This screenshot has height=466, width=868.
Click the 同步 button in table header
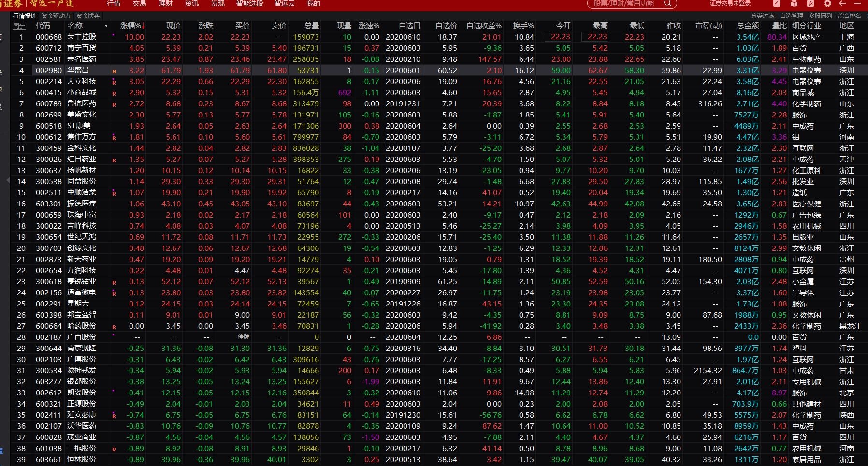coord(19,26)
